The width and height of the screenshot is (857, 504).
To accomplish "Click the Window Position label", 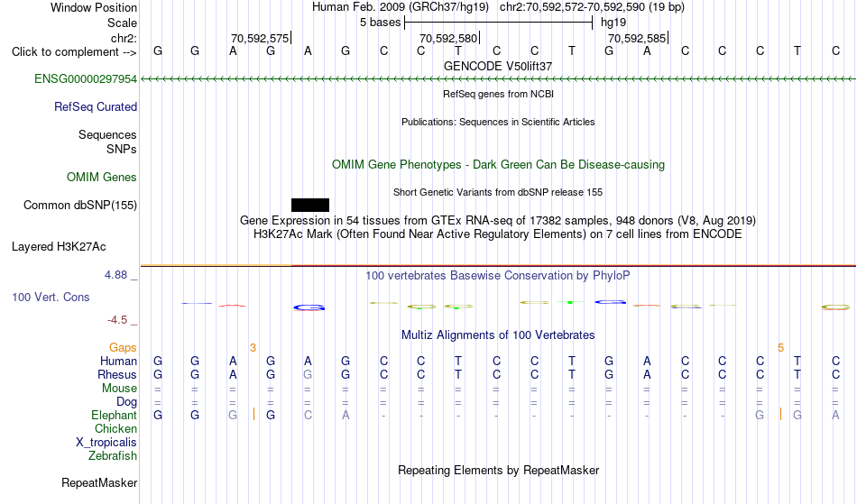I will [94, 7].
